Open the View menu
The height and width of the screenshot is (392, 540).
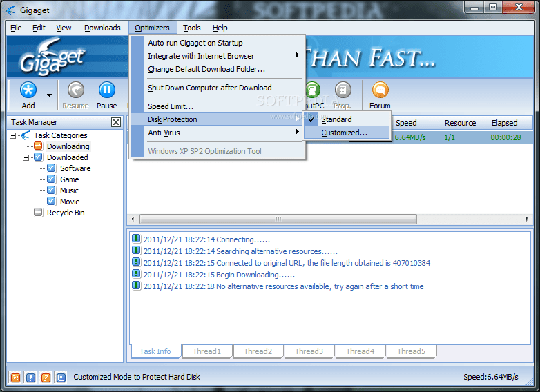pyautogui.click(x=64, y=28)
